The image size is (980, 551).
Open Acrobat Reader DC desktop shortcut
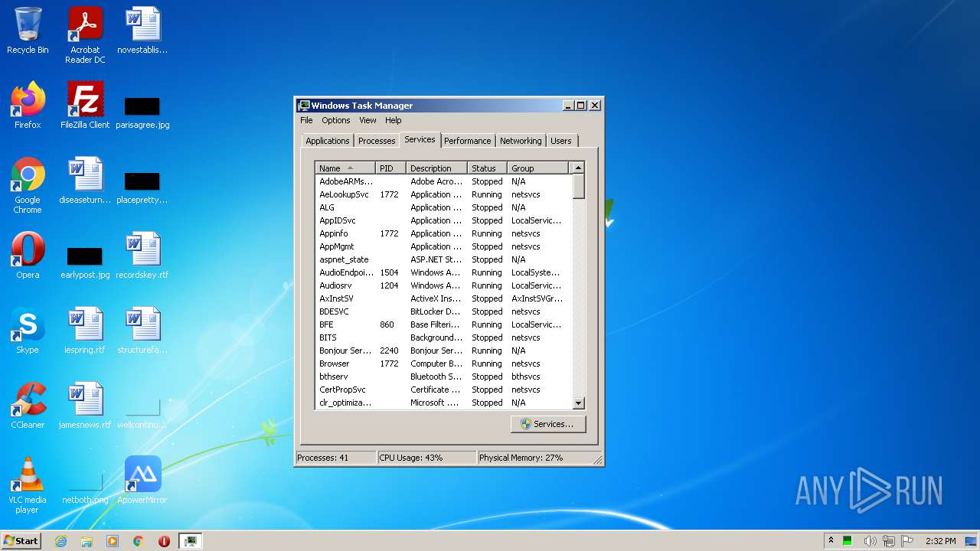85,35
